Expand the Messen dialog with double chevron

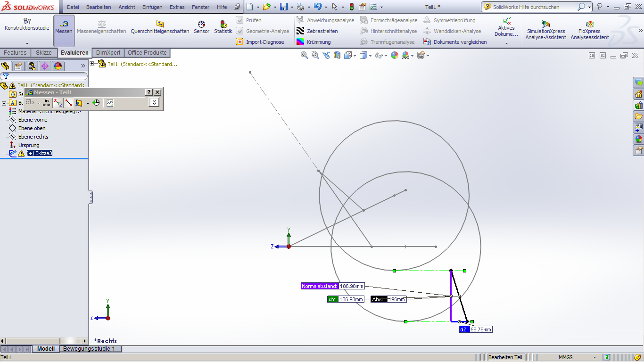pos(154,102)
